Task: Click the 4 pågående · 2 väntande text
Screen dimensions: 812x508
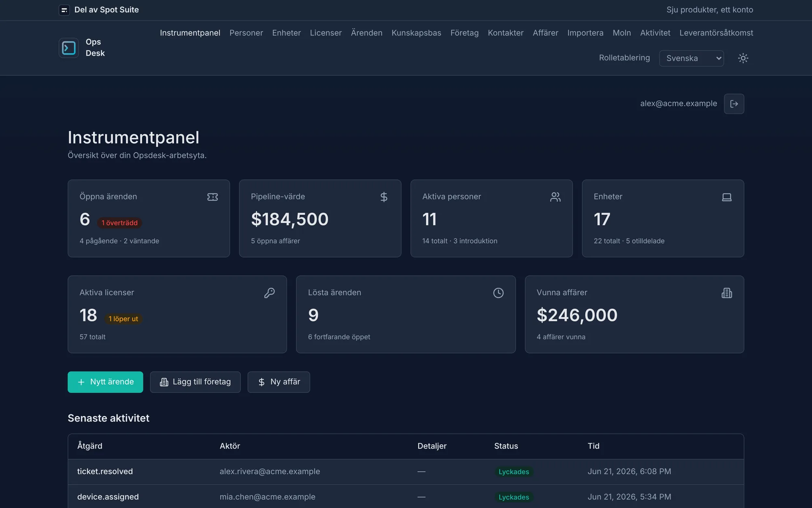Action: pyautogui.click(x=119, y=241)
